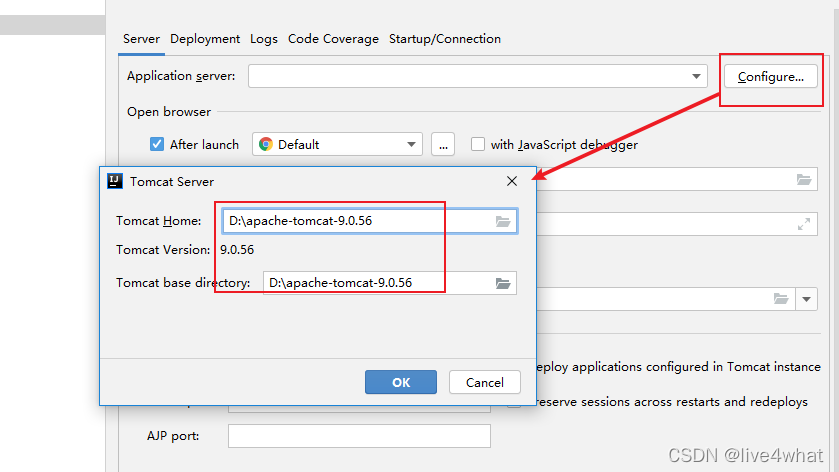This screenshot has height=472, width=839.
Task: Click the Chrome icon in browser dropdown
Action: pos(265,144)
